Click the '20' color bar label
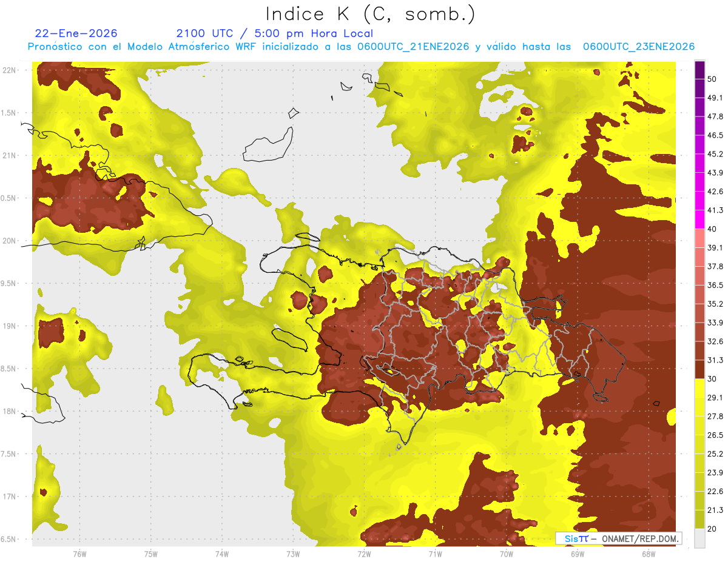Viewport: 728px width, 562px height. click(713, 529)
